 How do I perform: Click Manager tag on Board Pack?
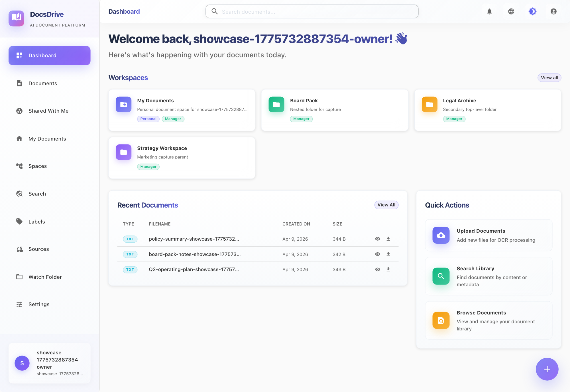pos(301,119)
